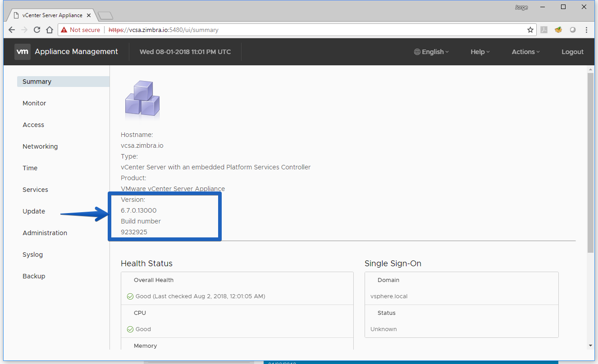Click the green and orange extension icon
This screenshot has width=598, height=364.
point(558,30)
